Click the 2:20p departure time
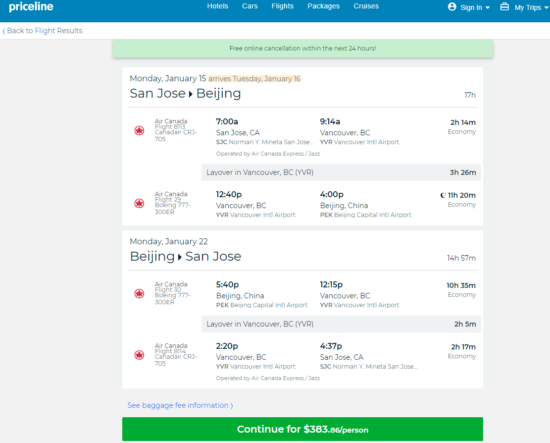550x443 pixels. pyautogui.click(x=227, y=346)
